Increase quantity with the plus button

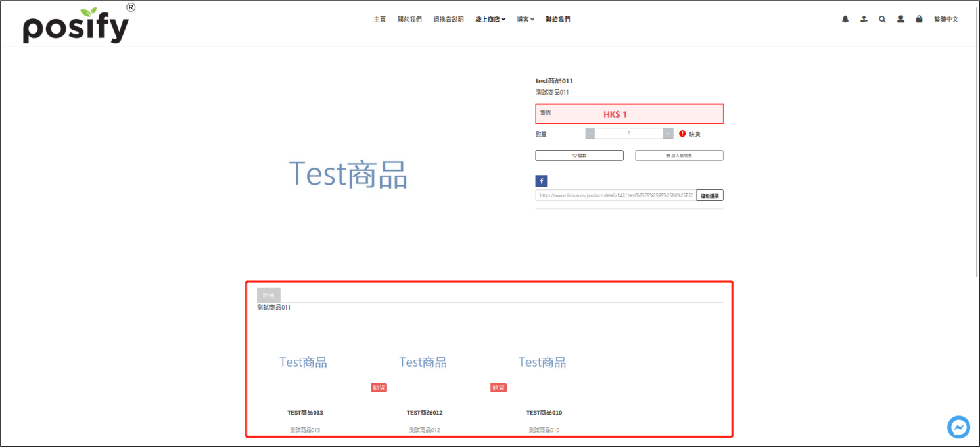click(x=668, y=133)
